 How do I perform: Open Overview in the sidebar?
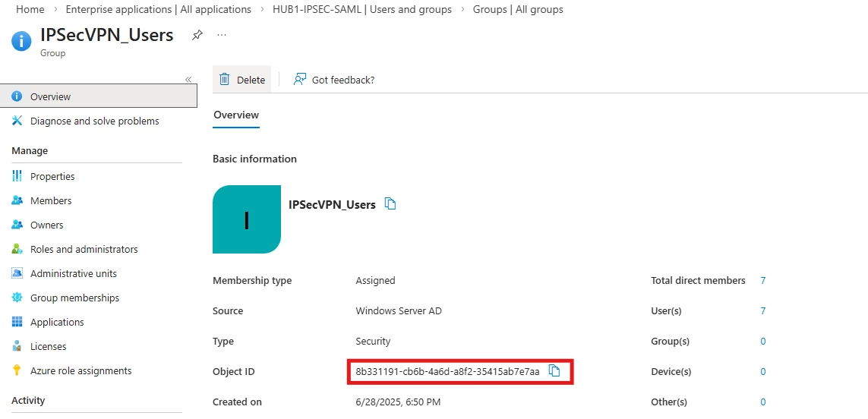coord(99,96)
